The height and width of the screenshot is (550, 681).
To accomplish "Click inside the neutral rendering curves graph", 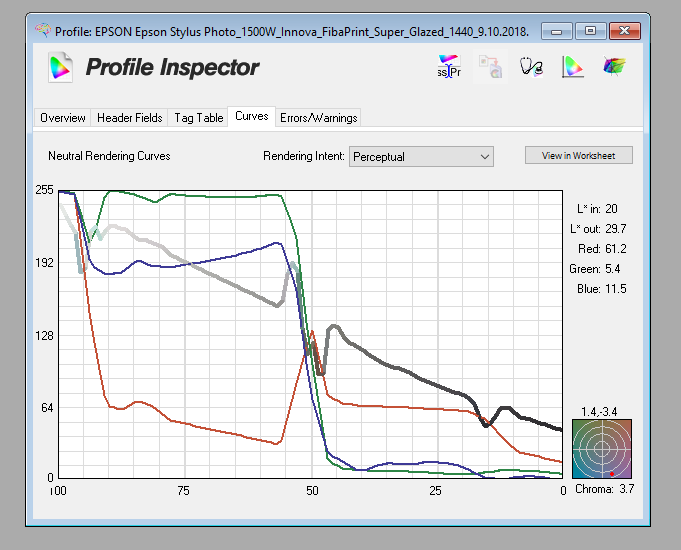I will (311, 334).
